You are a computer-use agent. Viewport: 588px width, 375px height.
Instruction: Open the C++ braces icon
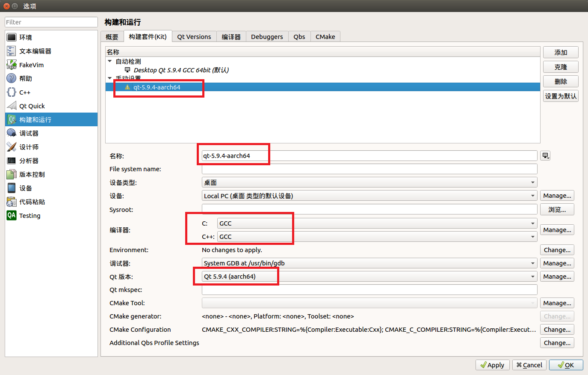pyautogui.click(x=12, y=92)
